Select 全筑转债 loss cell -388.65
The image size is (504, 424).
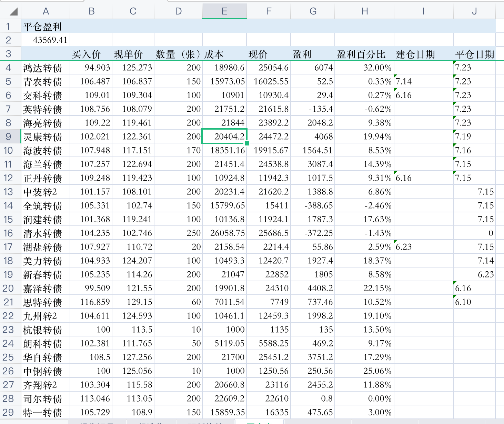(313, 205)
